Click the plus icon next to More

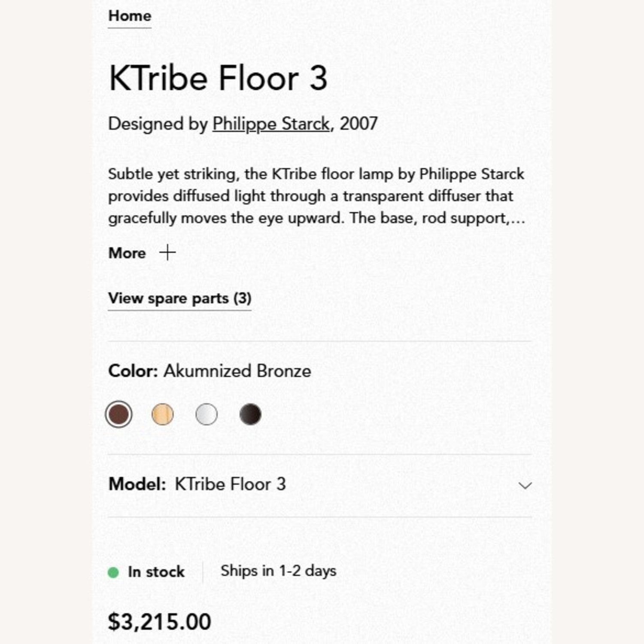click(x=167, y=253)
